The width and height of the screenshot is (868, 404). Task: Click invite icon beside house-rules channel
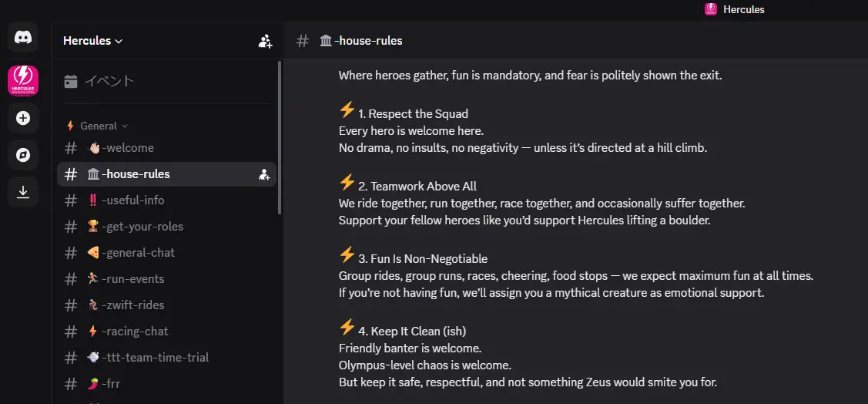click(x=265, y=174)
